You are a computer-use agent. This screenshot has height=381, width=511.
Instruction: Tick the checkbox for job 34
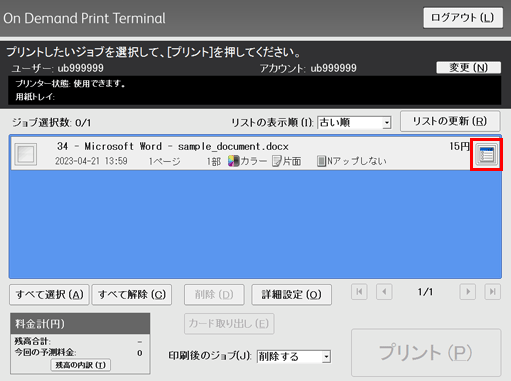(26, 154)
